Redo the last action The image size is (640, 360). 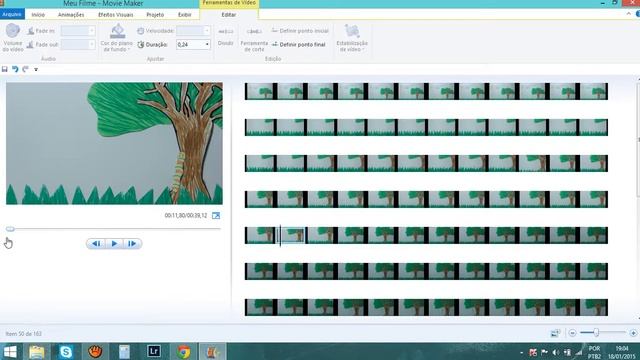[x=26, y=69]
